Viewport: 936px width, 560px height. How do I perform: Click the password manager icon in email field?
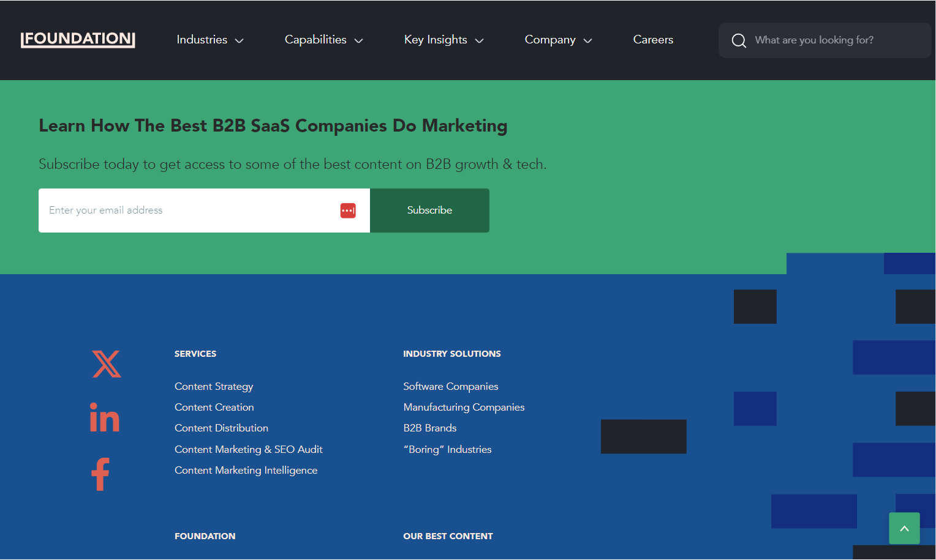348,211
